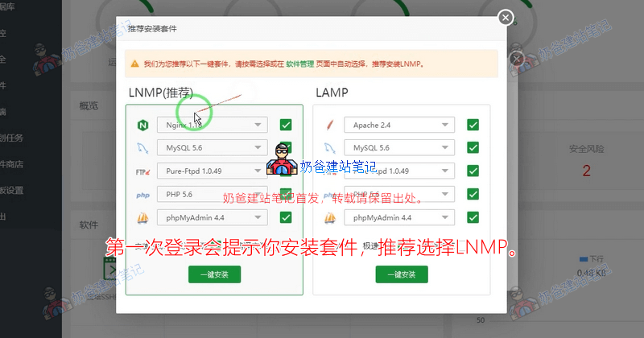Click the FTP icon in LNMP list

pyautogui.click(x=142, y=171)
